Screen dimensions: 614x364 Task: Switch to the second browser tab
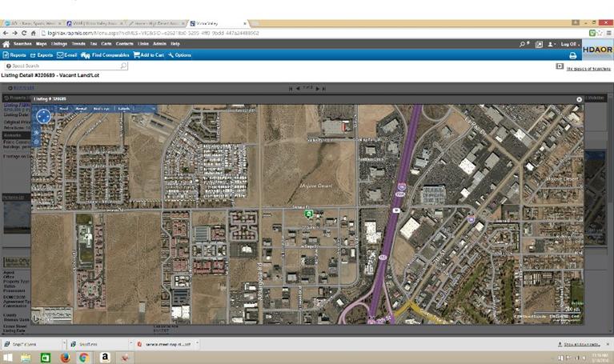[95, 23]
